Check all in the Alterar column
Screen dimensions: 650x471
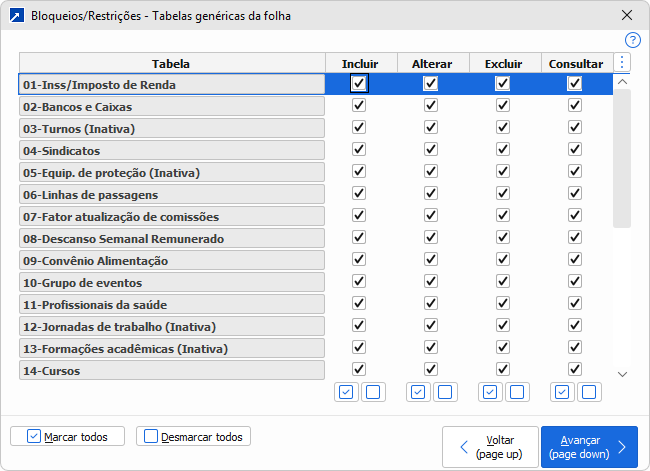[418, 392]
